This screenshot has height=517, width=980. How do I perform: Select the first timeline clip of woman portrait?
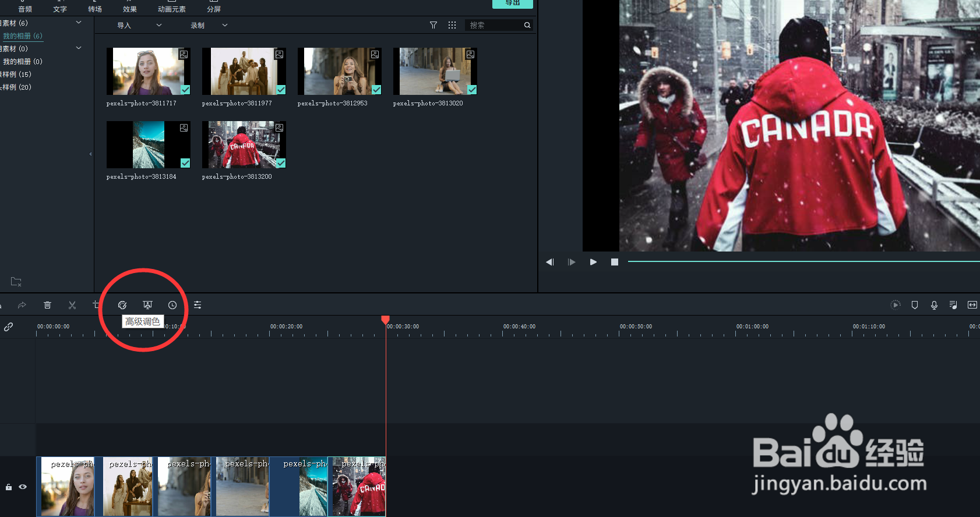click(x=65, y=487)
